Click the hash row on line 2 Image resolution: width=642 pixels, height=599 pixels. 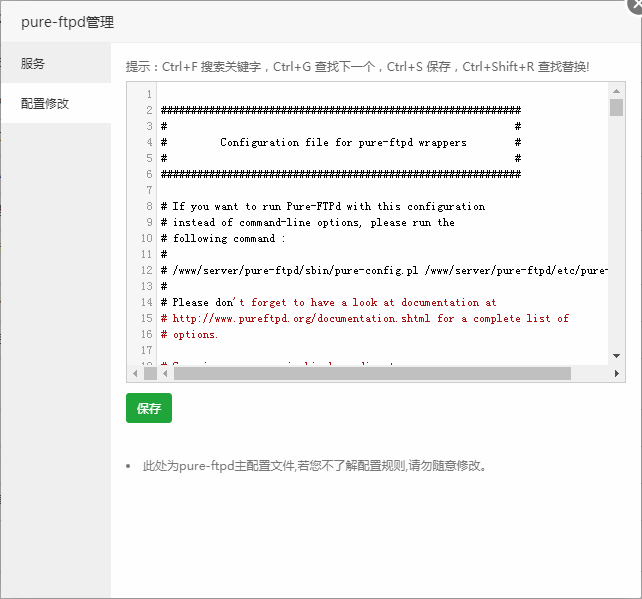pos(341,110)
